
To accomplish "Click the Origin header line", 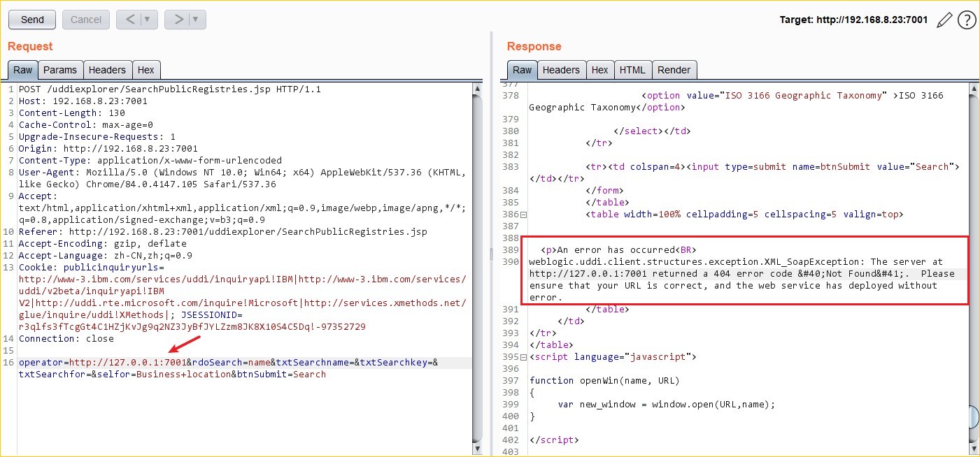I will coord(108,149).
